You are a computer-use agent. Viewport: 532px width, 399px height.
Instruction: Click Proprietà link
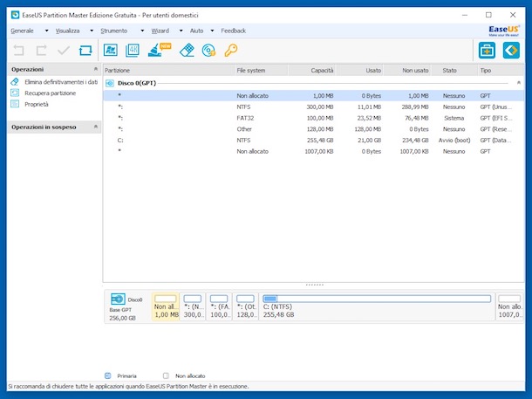37,104
